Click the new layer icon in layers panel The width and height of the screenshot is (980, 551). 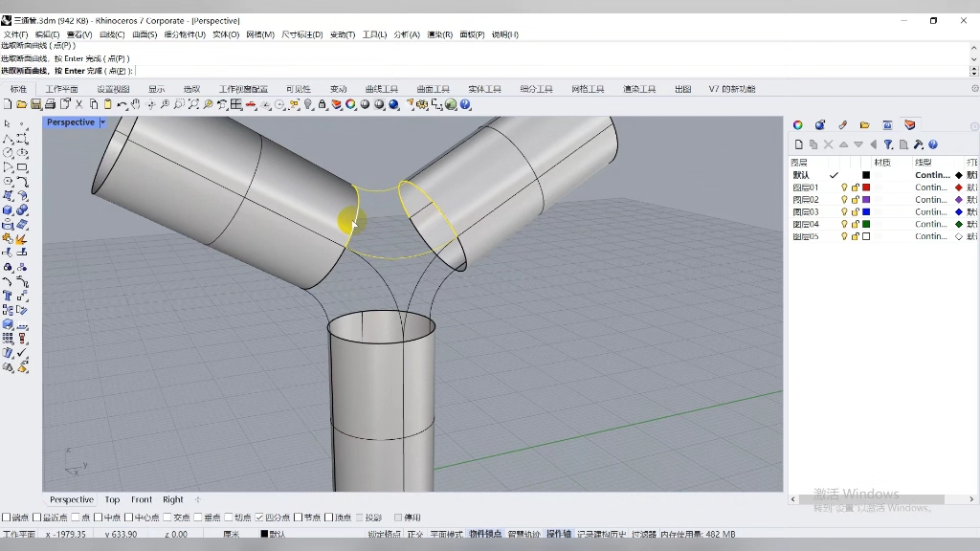coord(798,144)
